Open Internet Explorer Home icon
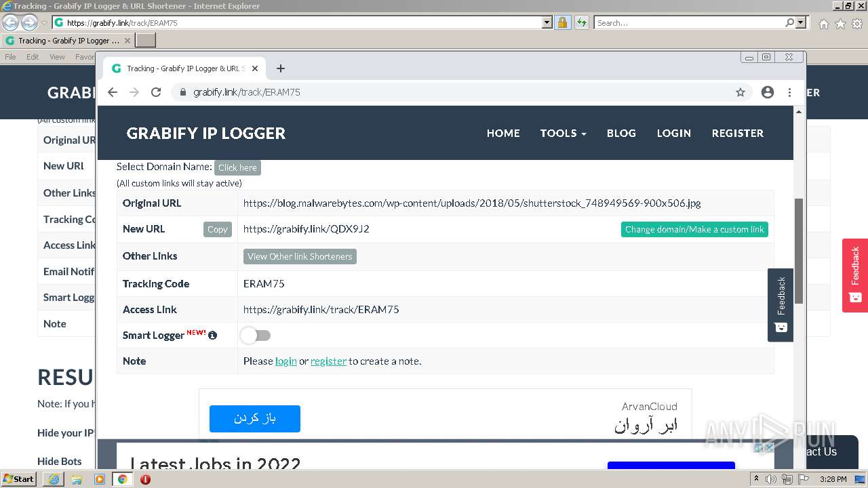The height and width of the screenshot is (488, 868). (x=823, y=24)
